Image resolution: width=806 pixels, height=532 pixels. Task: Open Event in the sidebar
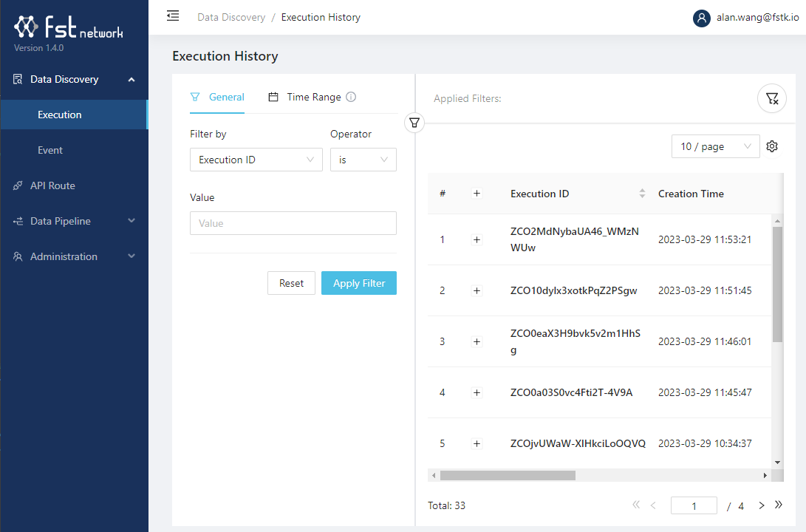point(50,150)
